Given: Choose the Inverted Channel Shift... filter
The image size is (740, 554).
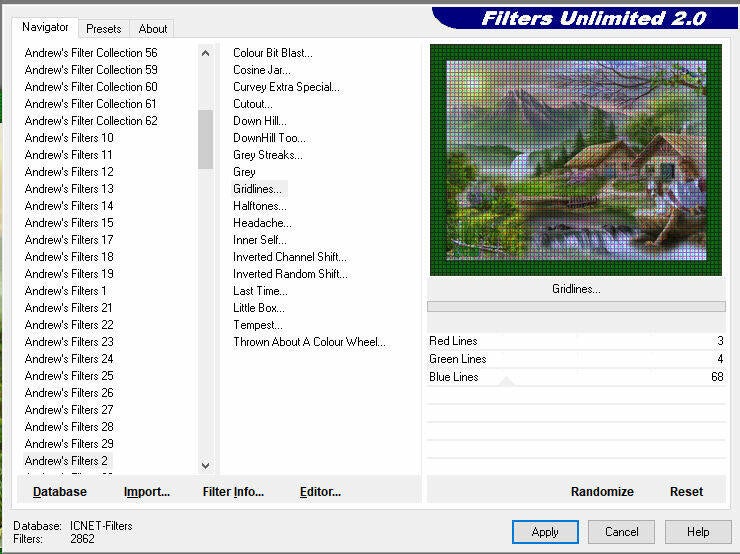Looking at the screenshot, I should pyautogui.click(x=290, y=257).
